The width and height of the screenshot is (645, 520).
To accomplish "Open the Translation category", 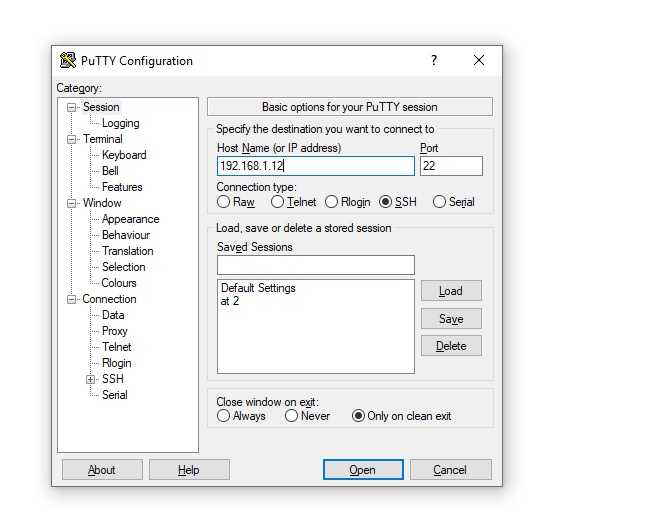I will tap(128, 251).
